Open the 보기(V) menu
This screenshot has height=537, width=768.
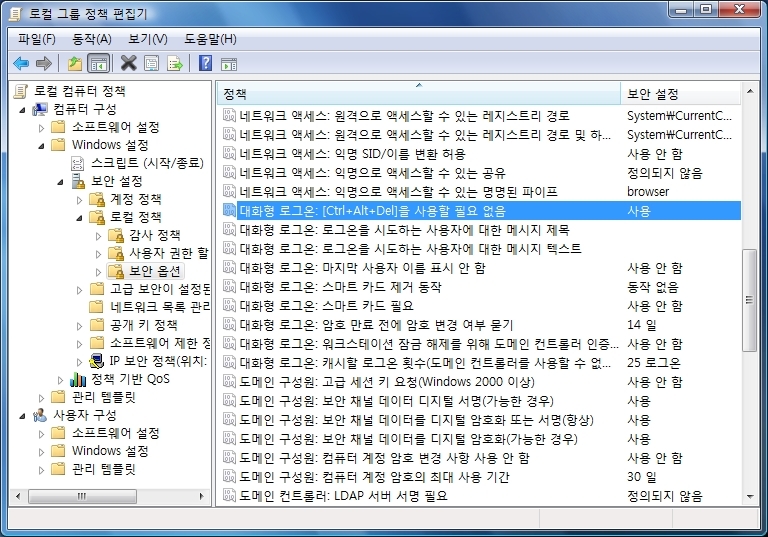tap(147, 39)
